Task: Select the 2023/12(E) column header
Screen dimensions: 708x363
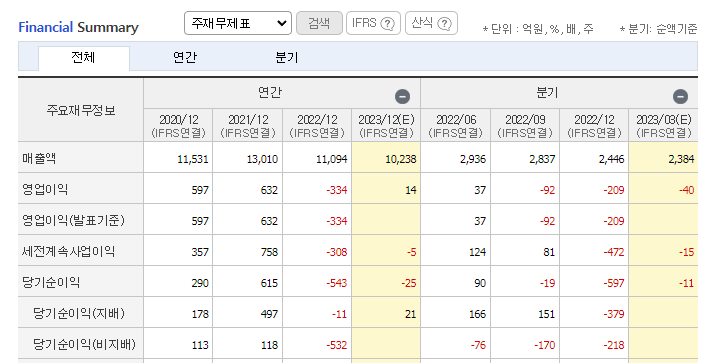Action: [x=386, y=126]
